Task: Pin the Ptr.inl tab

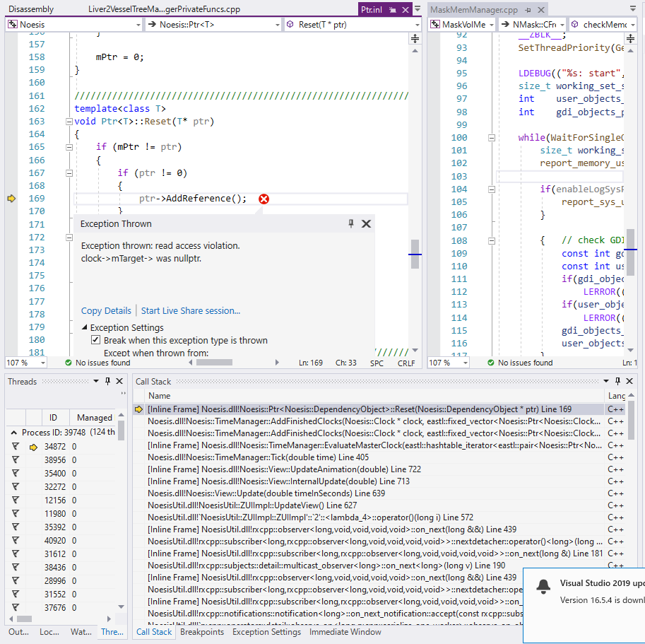Action: click(x=392, y=9)
